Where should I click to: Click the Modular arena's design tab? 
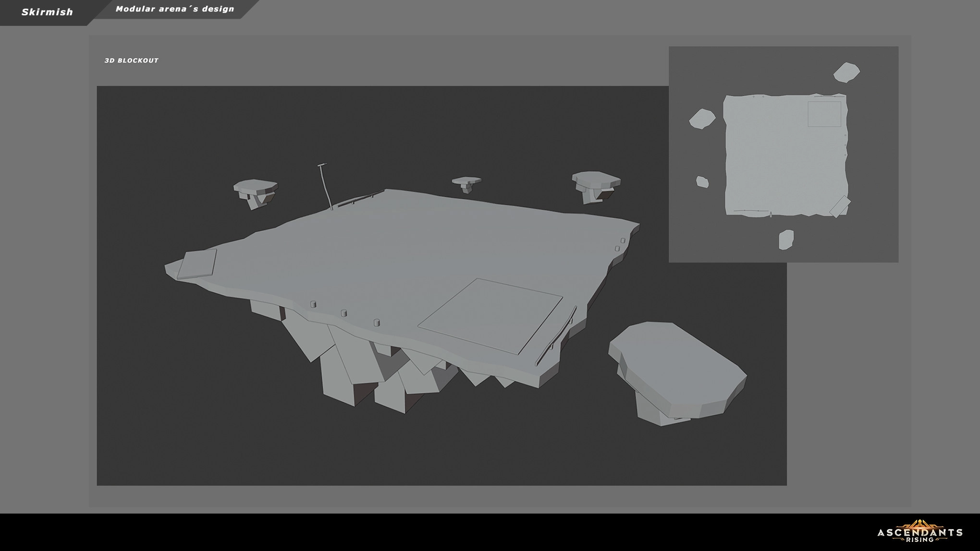tap(175, 9)
